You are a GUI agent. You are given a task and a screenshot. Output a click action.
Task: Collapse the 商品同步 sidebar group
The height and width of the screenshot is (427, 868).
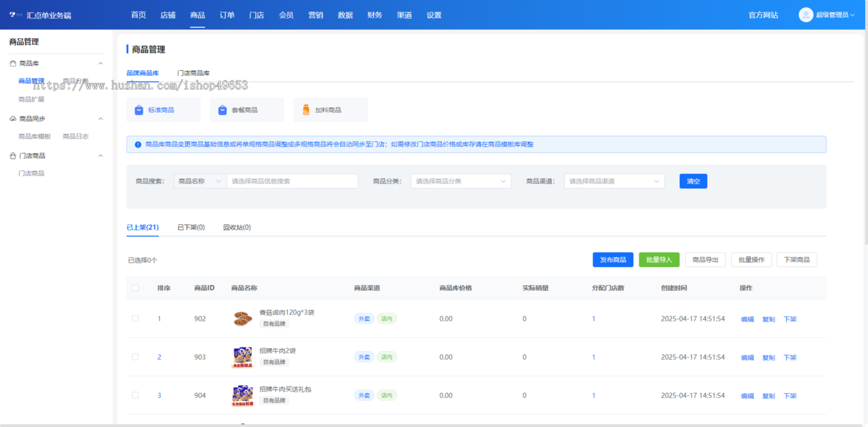pyautogui.click(x=101, y=119)
